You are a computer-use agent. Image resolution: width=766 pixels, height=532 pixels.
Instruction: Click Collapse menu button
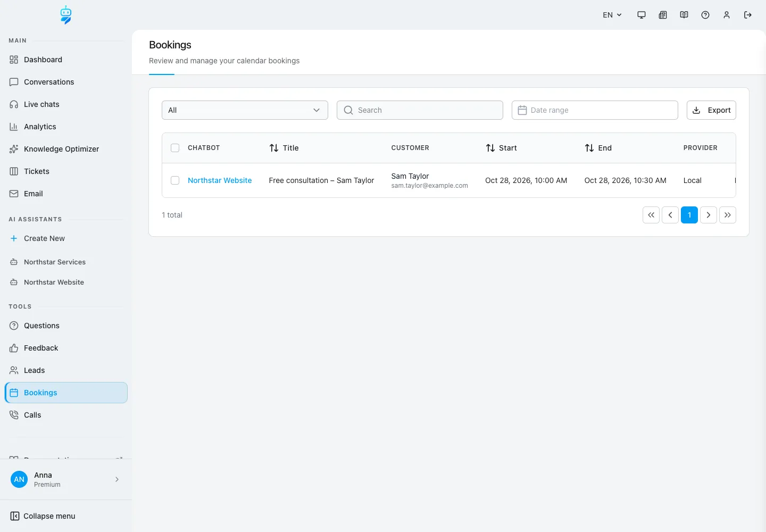43,516
